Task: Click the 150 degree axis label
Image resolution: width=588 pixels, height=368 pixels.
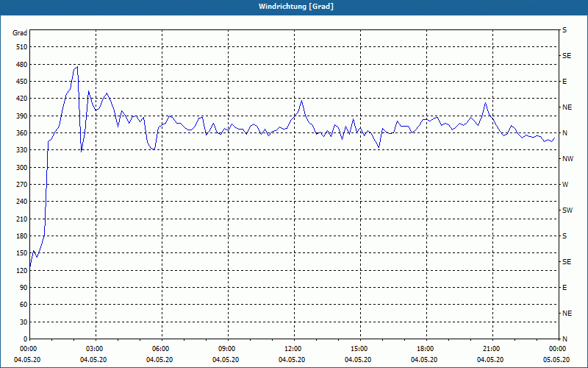Action: 22,253
